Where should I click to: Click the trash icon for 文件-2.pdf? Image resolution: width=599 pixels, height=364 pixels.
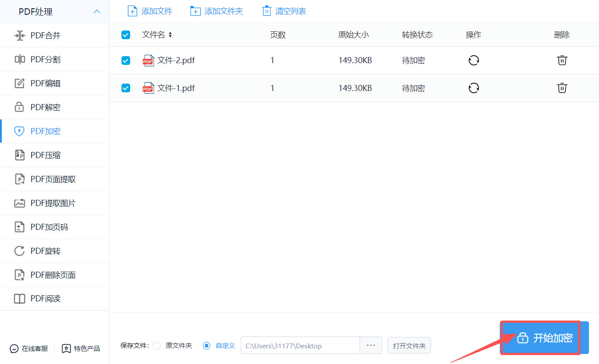[x=562, y=60]
